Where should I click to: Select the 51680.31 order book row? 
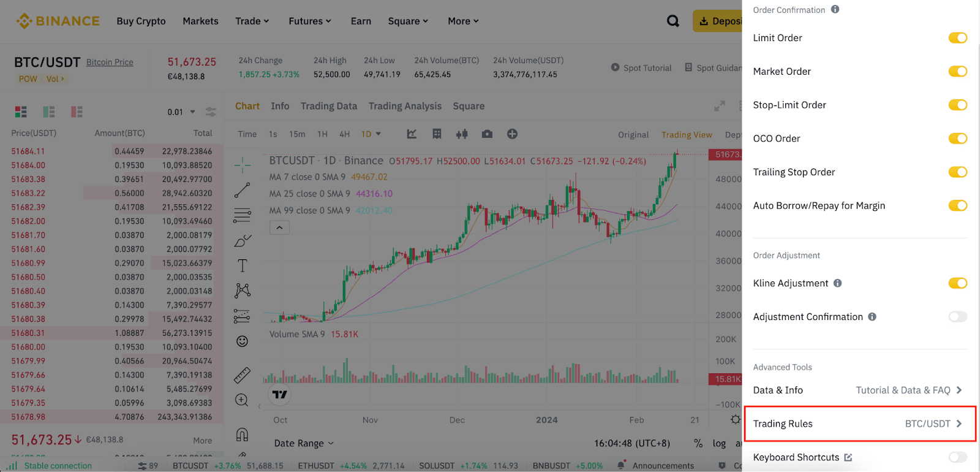(x=111, y=333)
